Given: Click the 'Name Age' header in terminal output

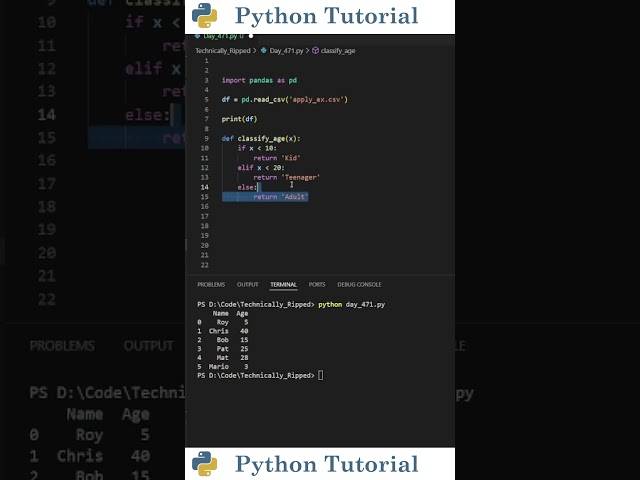Looking at the screenshot, I should tap(230, 313).
